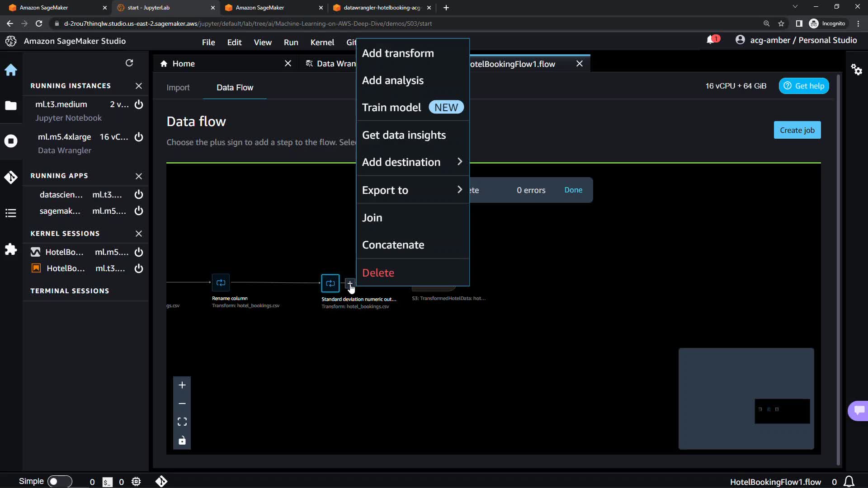
Task: Click Done on the status banner
Action: point(573,190)
